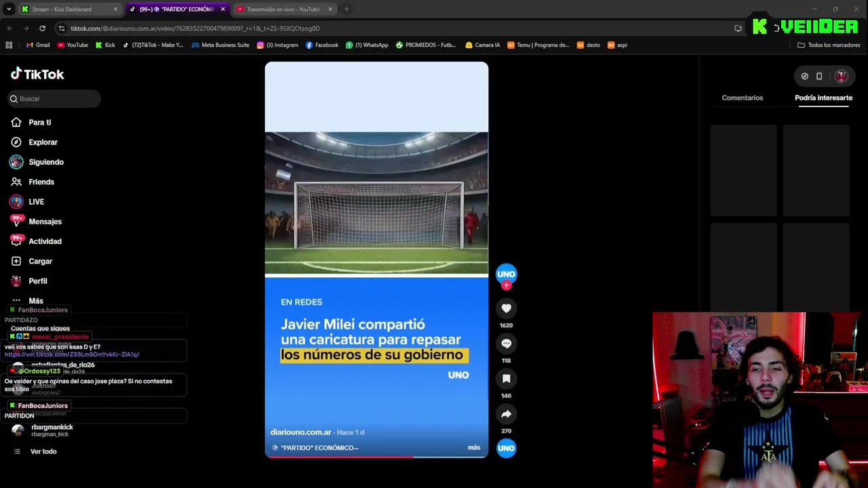Open the apps grid in bookmarks bar
Screen dimensions: 868x488
[x=9, y=45]
